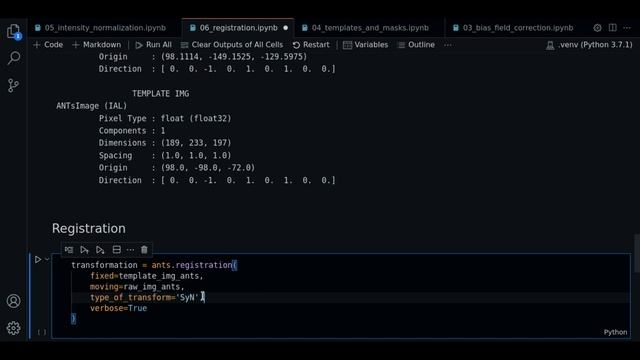Open notebook toolbar overflow menu

pos(448,45)
